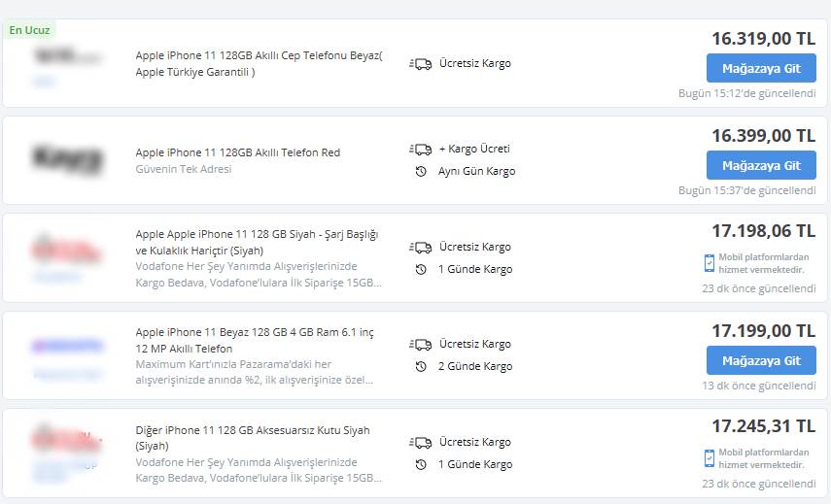Go to the store for the 16.319,00 TL offer
This screenshot has width=831, height=504.
click(761, 68)
